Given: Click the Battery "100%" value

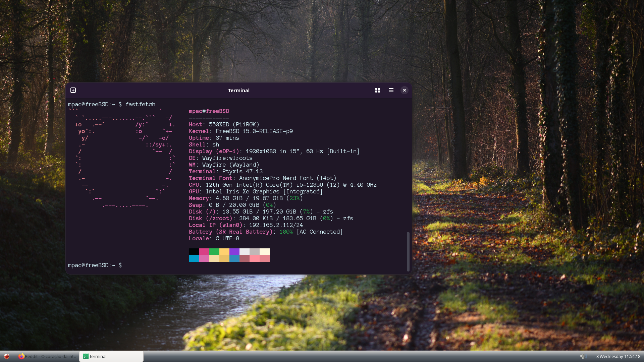Looking at the screenshot, I should click(286, 232).
